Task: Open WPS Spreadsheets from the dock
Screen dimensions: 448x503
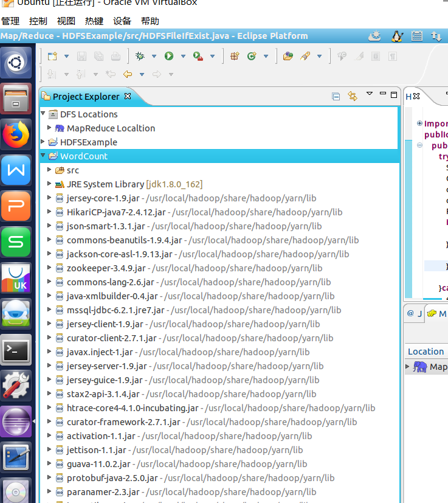Action: pos(16,242)
